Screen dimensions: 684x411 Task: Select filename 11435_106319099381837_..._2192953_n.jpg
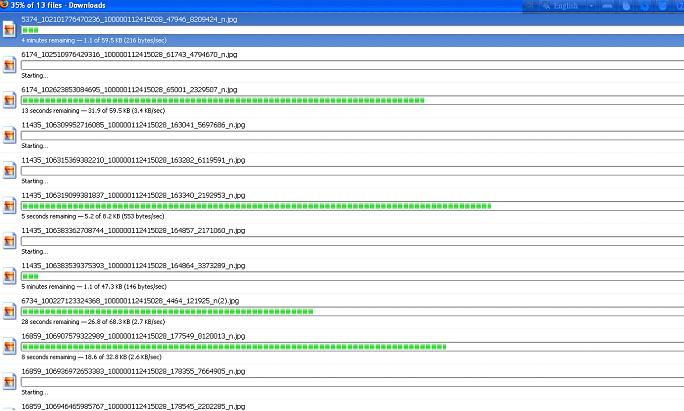click(x=133, y=195)
